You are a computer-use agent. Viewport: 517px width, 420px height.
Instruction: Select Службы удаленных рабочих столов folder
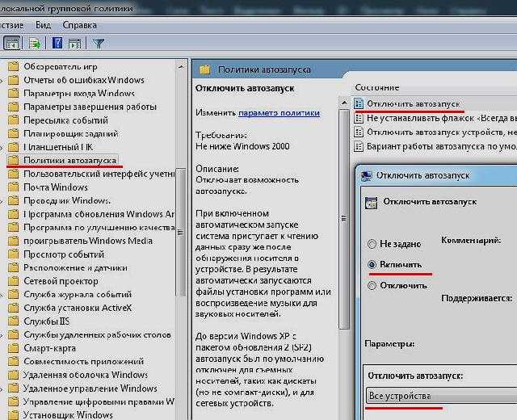tap(97, 334)
